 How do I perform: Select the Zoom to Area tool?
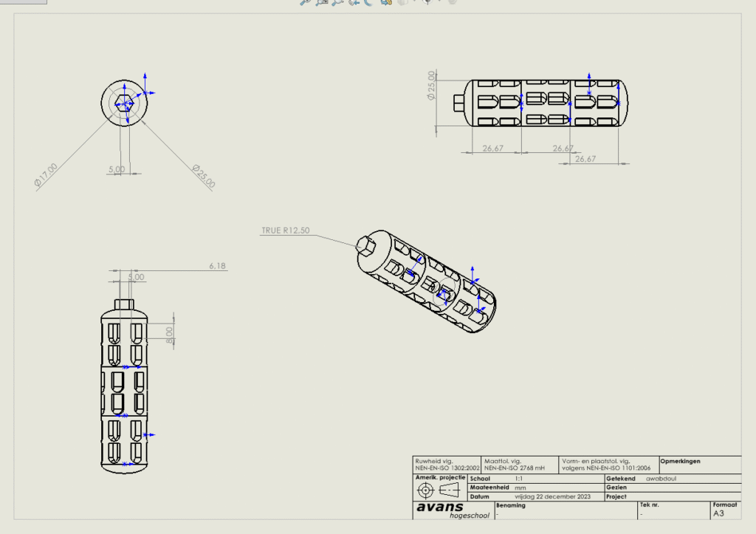coord(320,2)
